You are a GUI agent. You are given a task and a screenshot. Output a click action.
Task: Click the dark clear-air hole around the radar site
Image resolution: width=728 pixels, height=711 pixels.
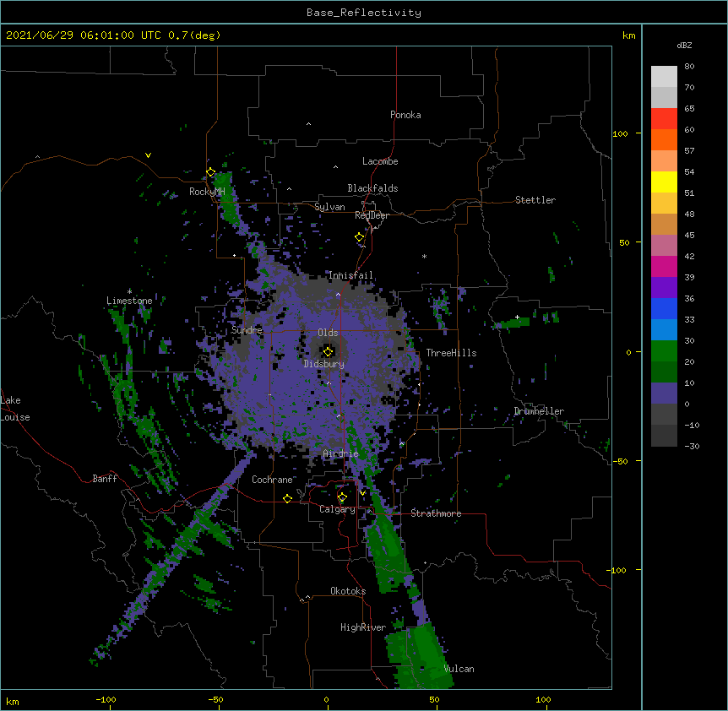[x=328, y=351]
